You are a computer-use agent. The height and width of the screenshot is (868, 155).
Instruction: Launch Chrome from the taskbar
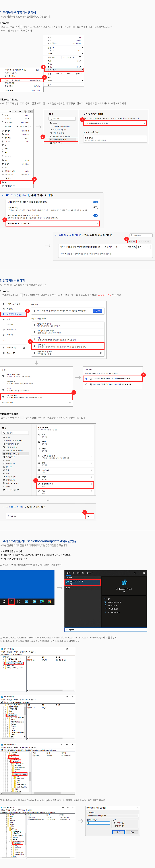point(49,601)
